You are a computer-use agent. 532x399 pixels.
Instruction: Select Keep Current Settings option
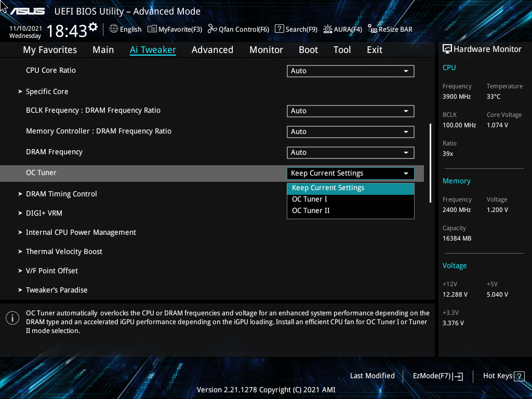click(351, 188)
